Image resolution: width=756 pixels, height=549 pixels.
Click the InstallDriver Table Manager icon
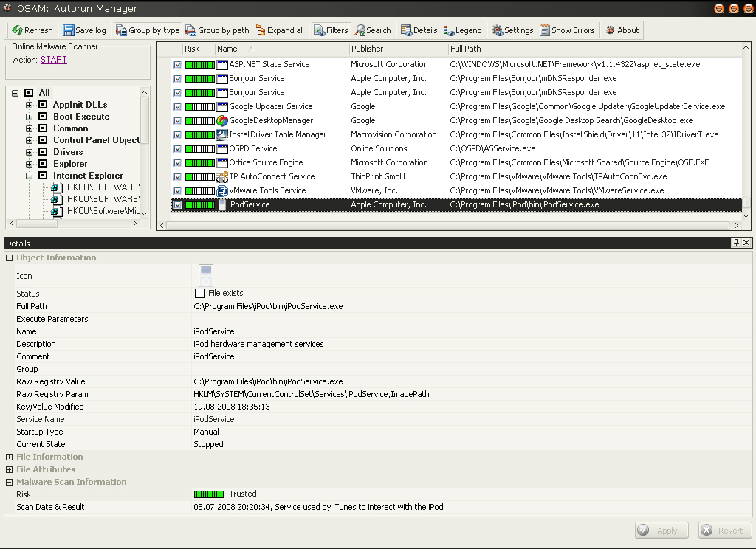pyautogui.click(x=221, y=134)
